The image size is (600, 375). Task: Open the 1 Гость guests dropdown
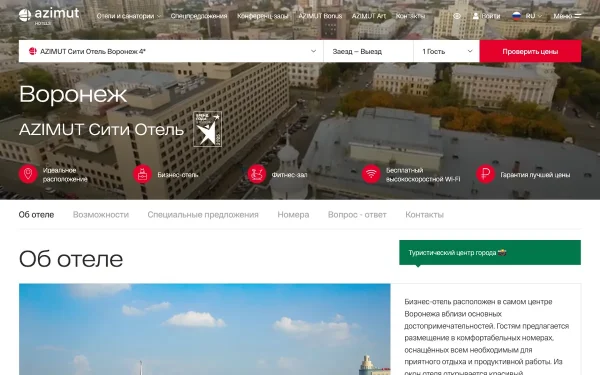pos(447,51)
